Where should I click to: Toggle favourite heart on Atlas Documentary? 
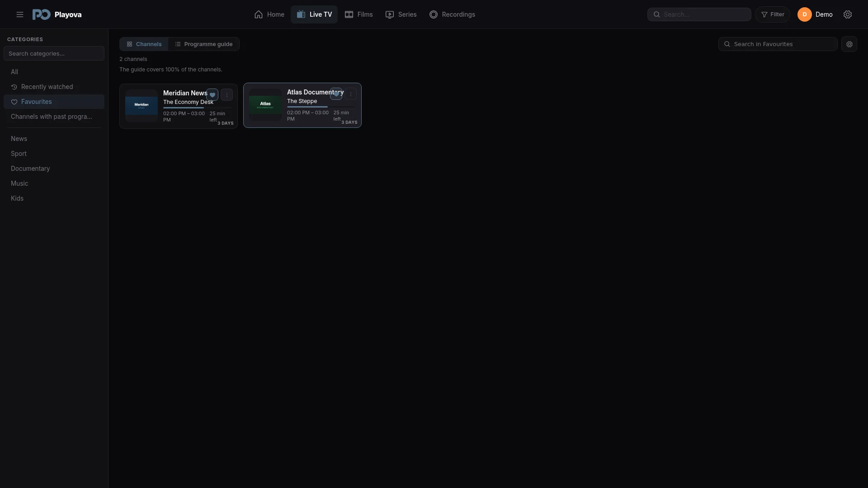pos(336,94)
